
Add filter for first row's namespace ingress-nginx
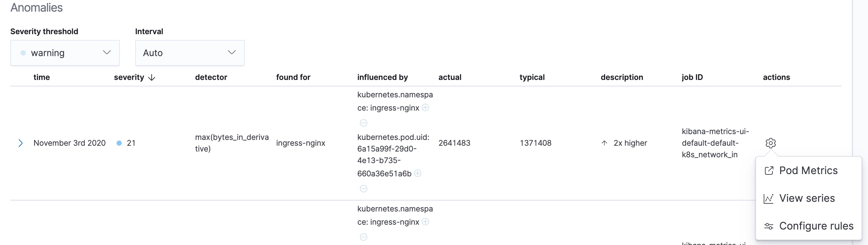click(426, 108)
